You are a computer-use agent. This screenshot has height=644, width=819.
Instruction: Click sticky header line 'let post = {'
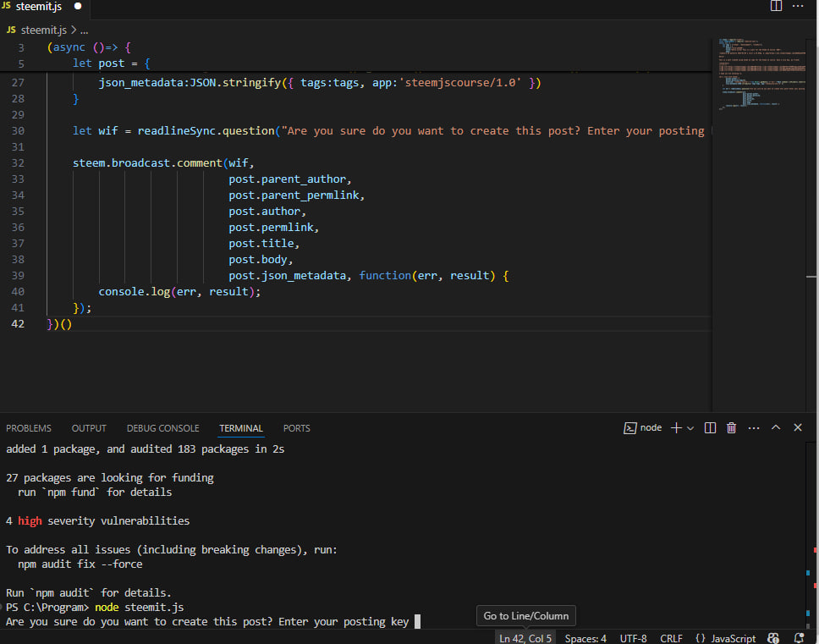tap(111, 63)
